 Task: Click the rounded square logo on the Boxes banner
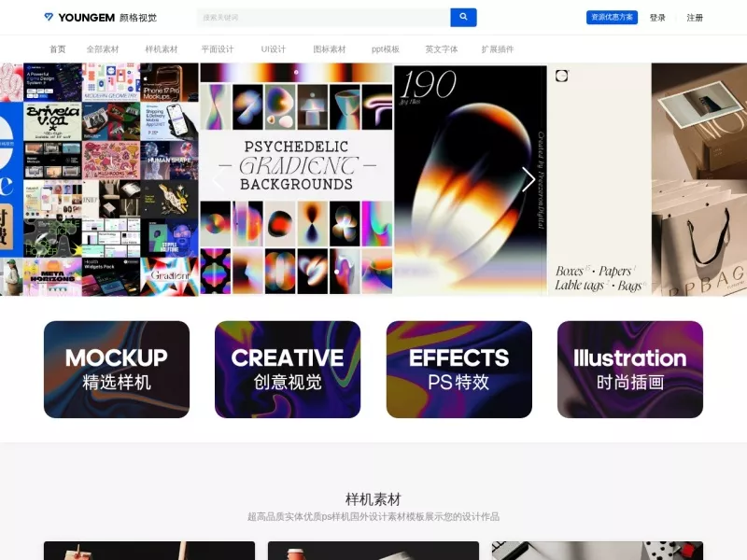pyautogui.click(x=562, y=76)
